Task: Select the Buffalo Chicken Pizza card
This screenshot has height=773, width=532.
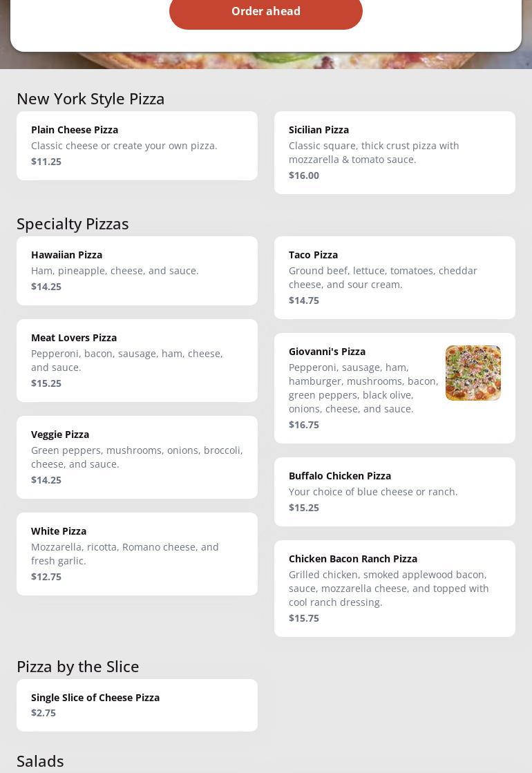Action: tap(395, 492)
